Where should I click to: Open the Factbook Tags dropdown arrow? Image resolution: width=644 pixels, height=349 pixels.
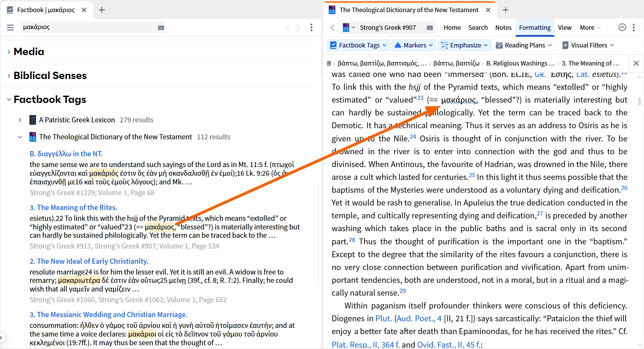tap(384, 45)
